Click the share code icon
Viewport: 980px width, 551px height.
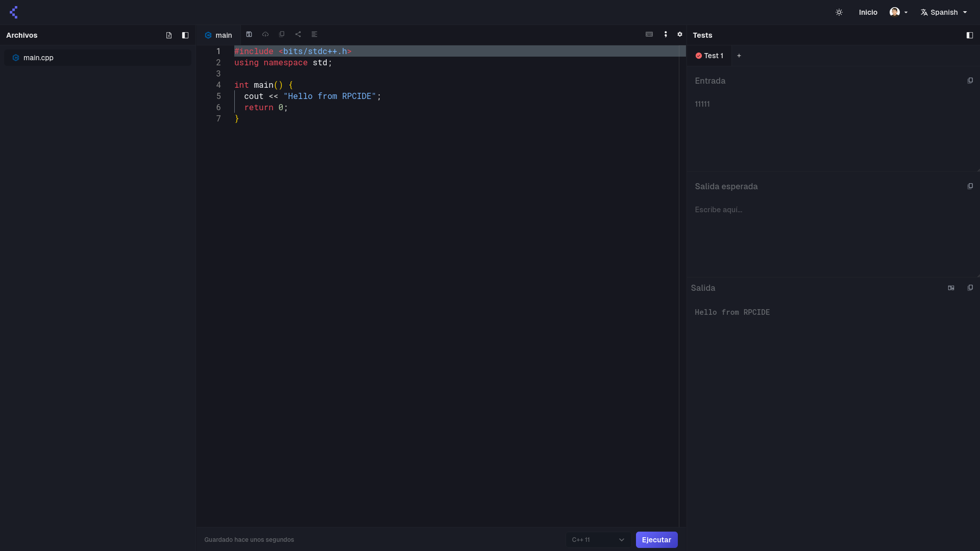click(x=298, y=35)
